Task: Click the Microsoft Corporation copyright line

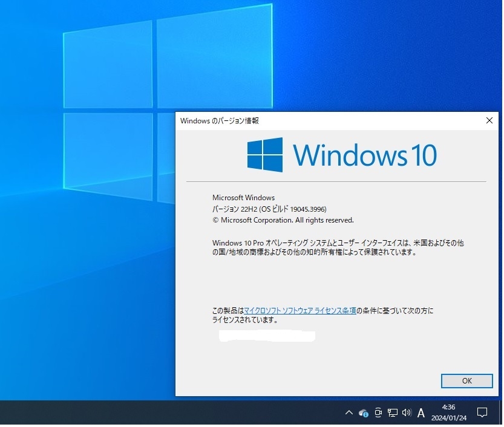Action: [284, 221]
